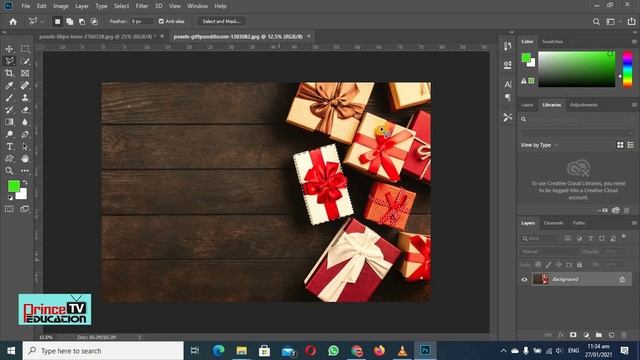Open the History panel icon in dock

(507, 46)
